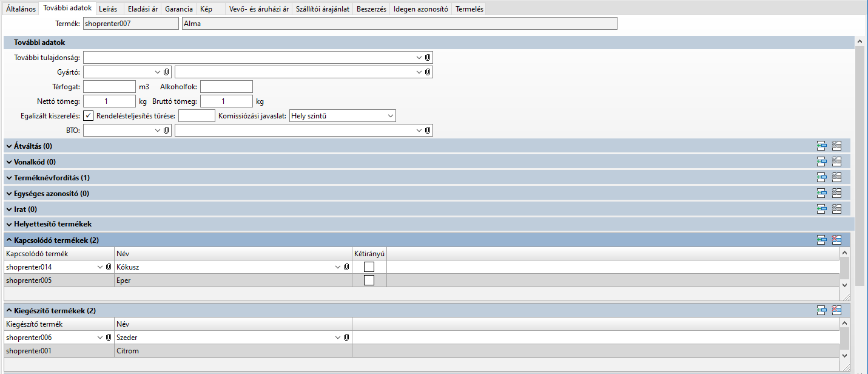This screenshot has width=868, height=374.
Task: Add a new row in Kiegészítő termékek
Action: pyautogui.click(x=822, y=310)
